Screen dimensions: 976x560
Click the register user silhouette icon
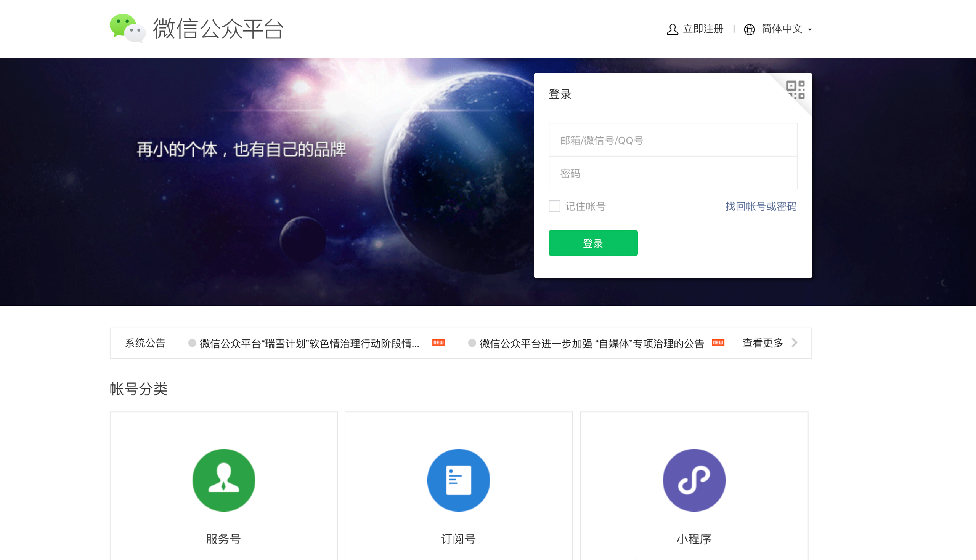[673, 29]
